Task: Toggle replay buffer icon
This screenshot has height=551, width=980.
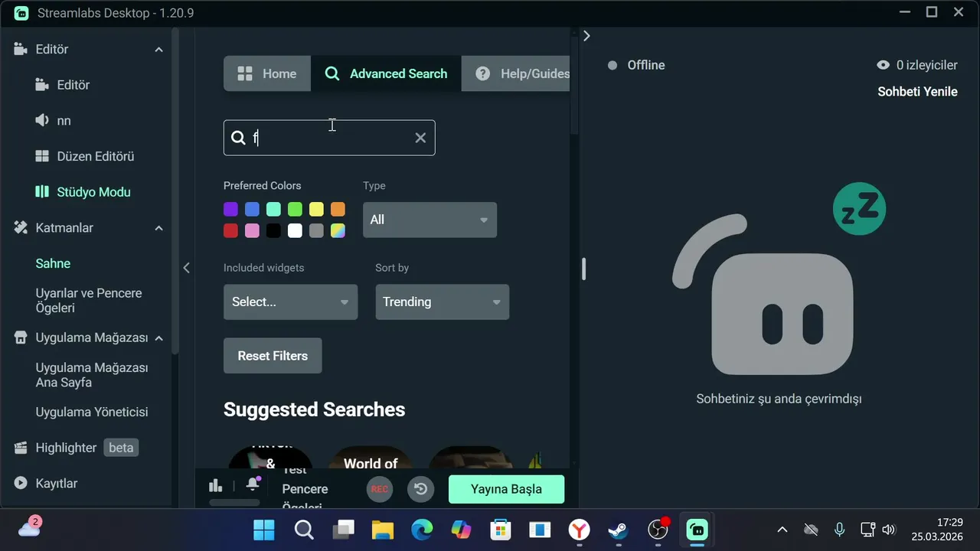Action: tap(420, 489)
